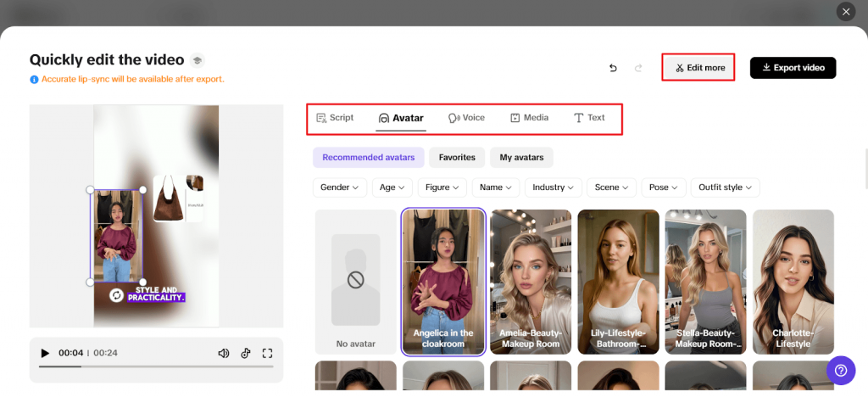Expand the Gender dropdown filter
This screenshot has width=868, height=397.
(x=339, y=187)
